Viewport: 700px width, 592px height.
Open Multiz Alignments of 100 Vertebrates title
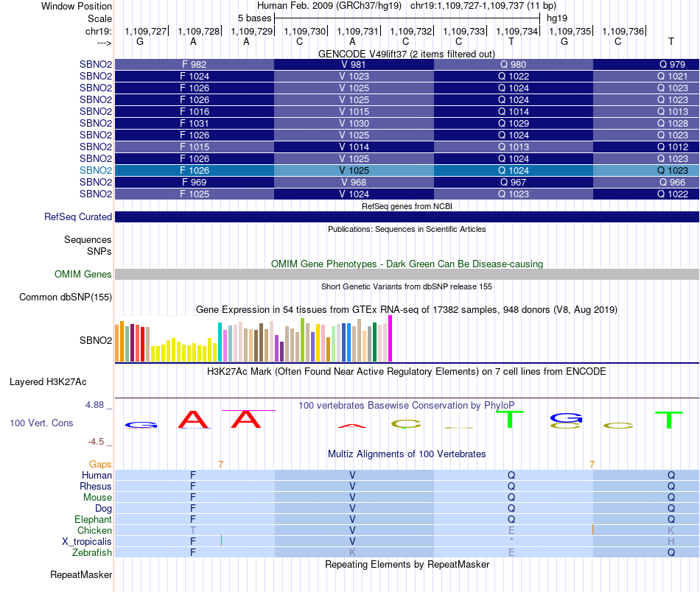click(407, 454)
